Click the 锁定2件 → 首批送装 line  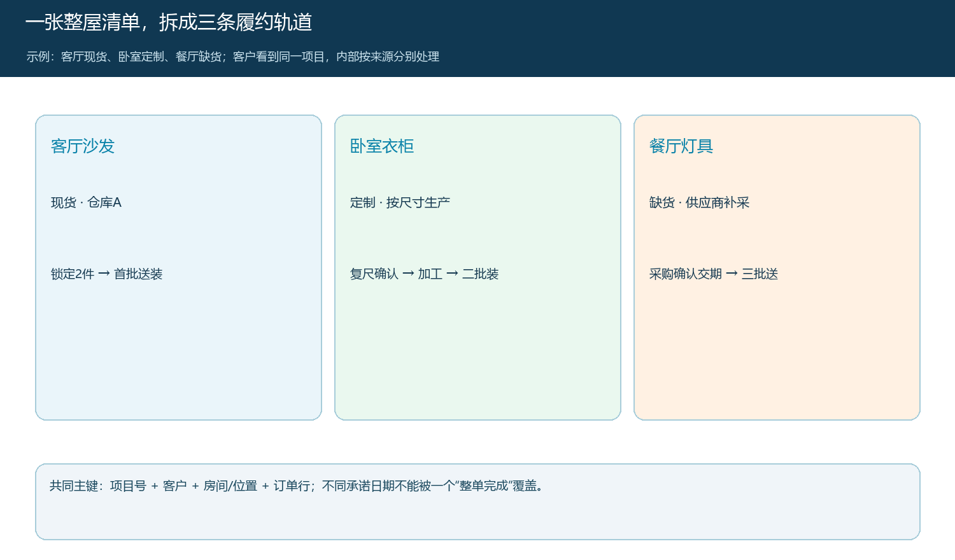click(x=106, y=274)
